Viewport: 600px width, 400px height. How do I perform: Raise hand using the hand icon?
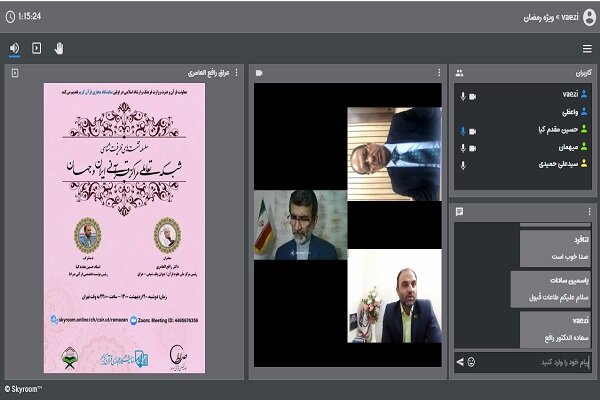click(x=59, y=48)
